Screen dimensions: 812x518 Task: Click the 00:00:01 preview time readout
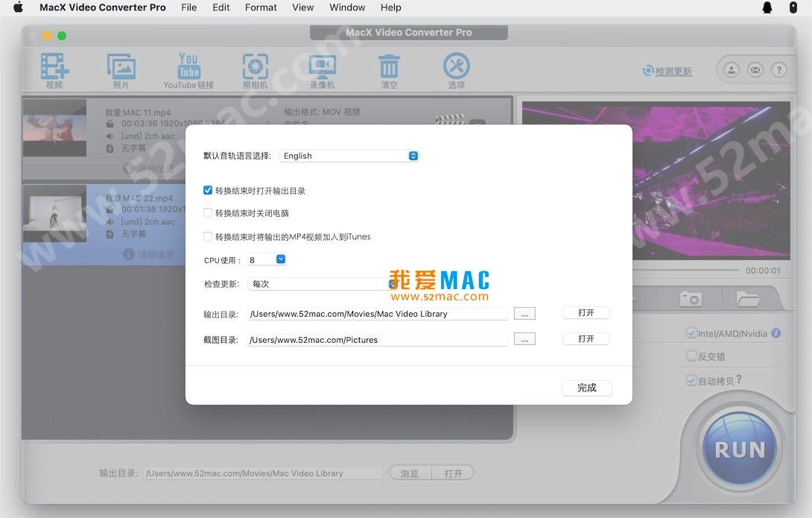763,271
